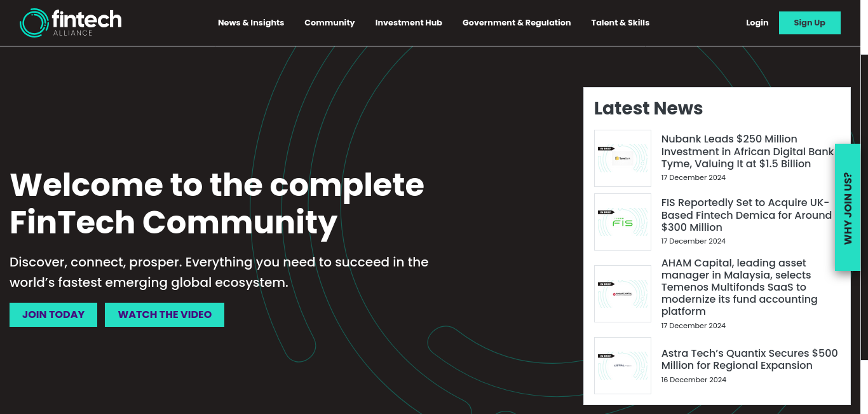Open the Community menu
Image resolution: width=868 pixels, height=414 pixels.
330,23
